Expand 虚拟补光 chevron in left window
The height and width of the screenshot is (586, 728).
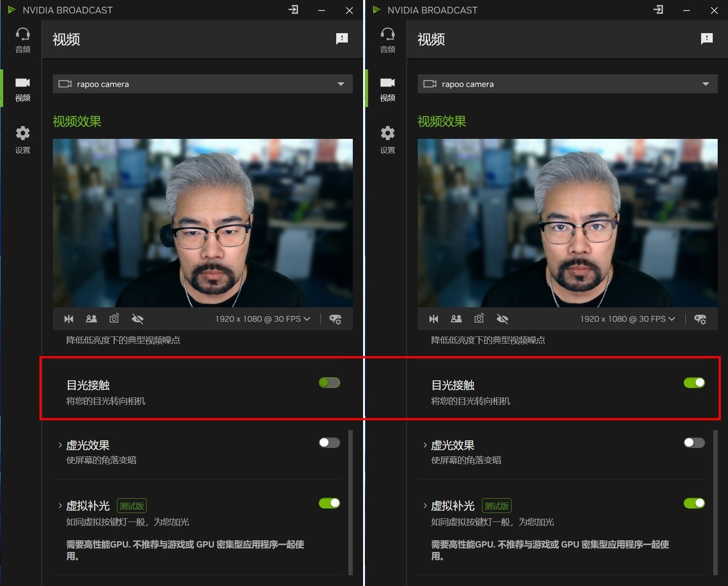(x=60, y=506)
